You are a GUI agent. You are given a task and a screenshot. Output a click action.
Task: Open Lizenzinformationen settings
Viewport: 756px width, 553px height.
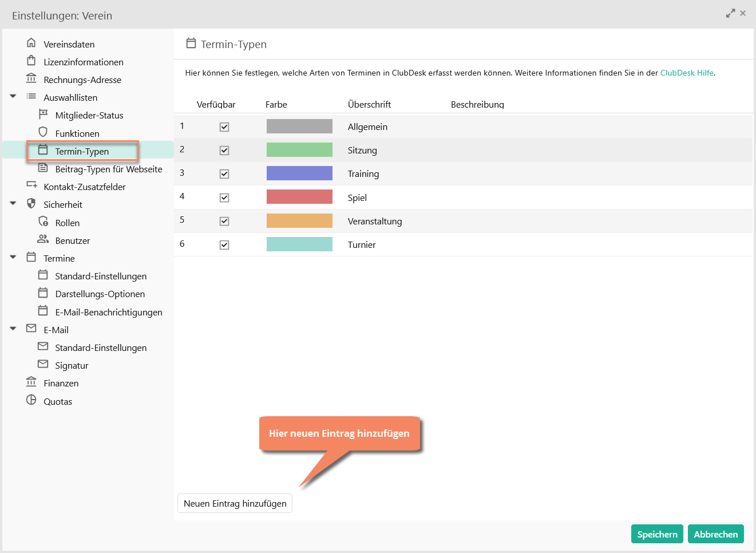point(84,62)
